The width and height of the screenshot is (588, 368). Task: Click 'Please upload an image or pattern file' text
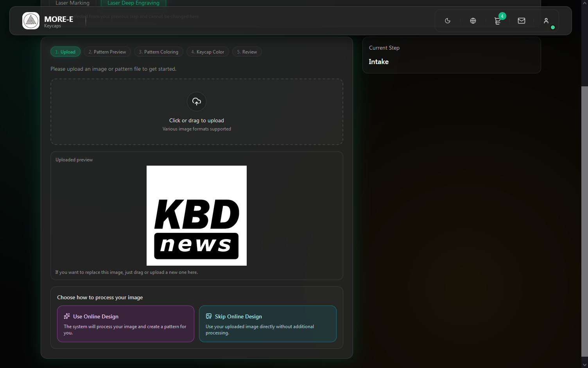click(x=113, y=69)
